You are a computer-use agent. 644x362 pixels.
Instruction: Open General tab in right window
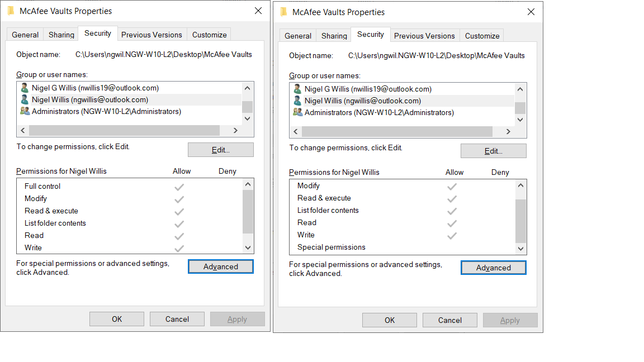(298, 36)
